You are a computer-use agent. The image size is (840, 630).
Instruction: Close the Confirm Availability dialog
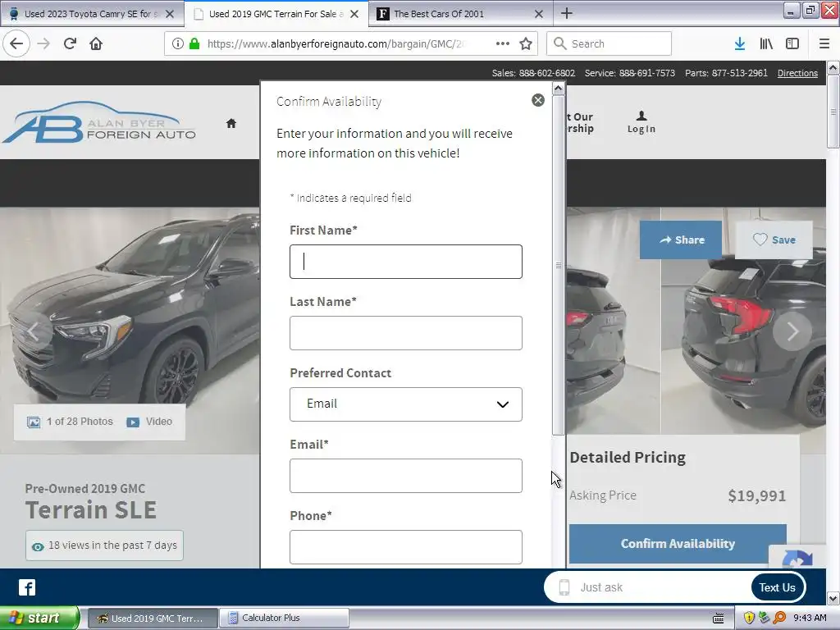538,100
